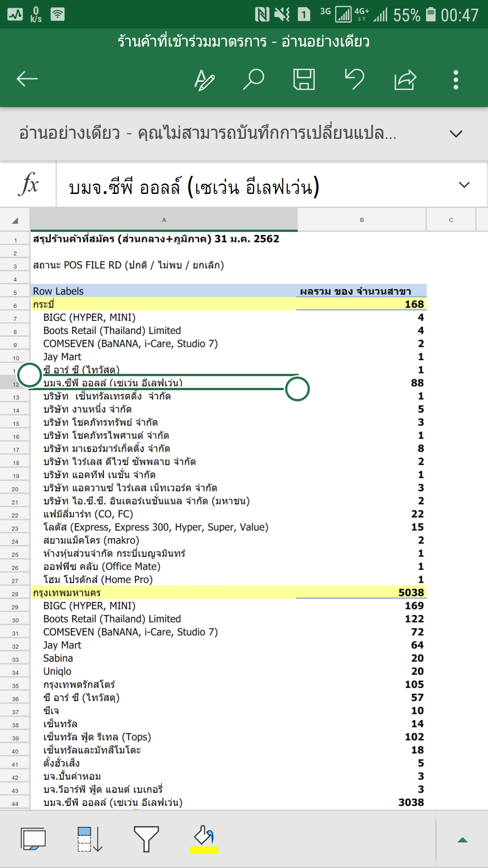The width and height of the screenshot is (488, 868).
Task: Open the search magnifier icon
Action: tap(253, 80)
